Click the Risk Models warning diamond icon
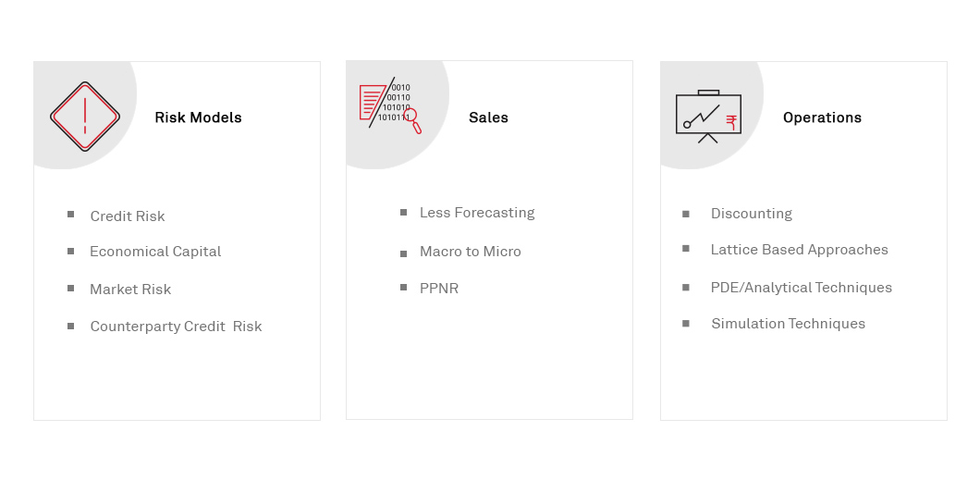The height and width of the screenshot is (481, 980). (85, 116)
